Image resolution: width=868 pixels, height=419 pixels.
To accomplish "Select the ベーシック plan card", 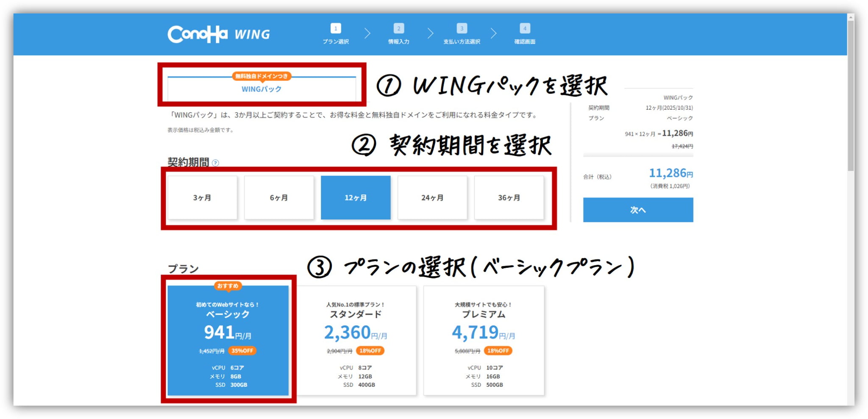I will point(228,341).
